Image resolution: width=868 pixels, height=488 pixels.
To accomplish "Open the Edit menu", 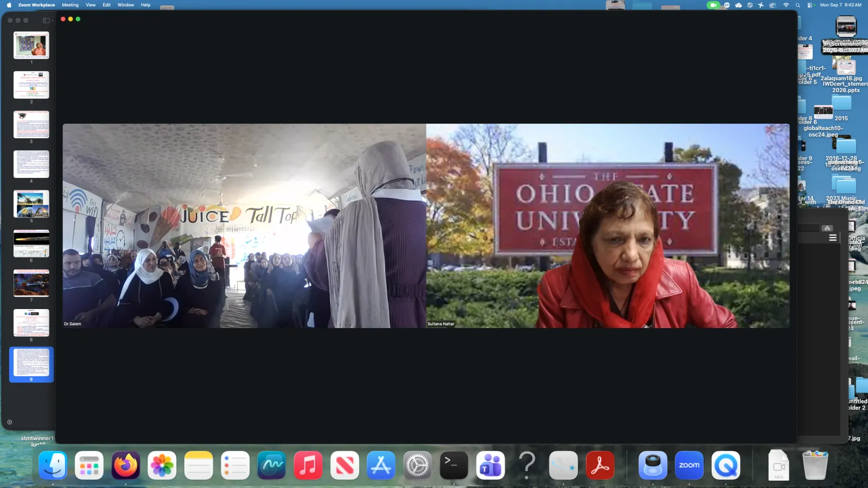I will [106, 5].
